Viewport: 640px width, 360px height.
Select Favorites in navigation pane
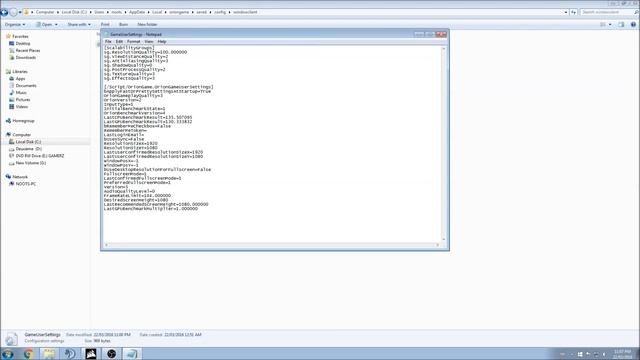20,36
